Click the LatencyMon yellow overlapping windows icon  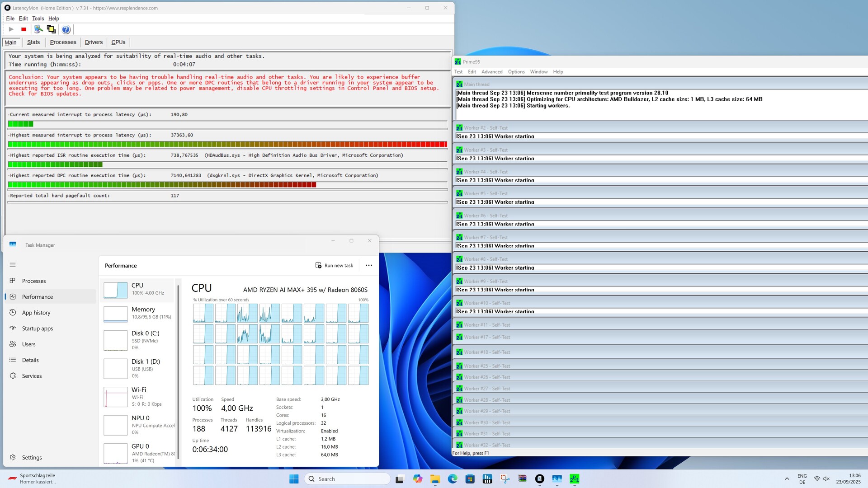tap(51, 29)
